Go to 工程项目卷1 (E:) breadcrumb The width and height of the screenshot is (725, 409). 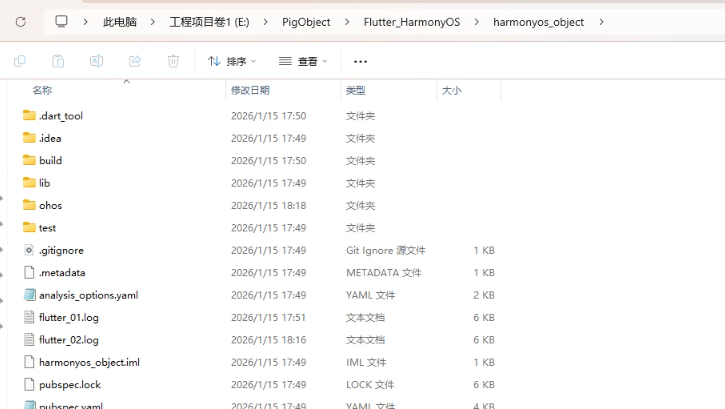(209, 22)
